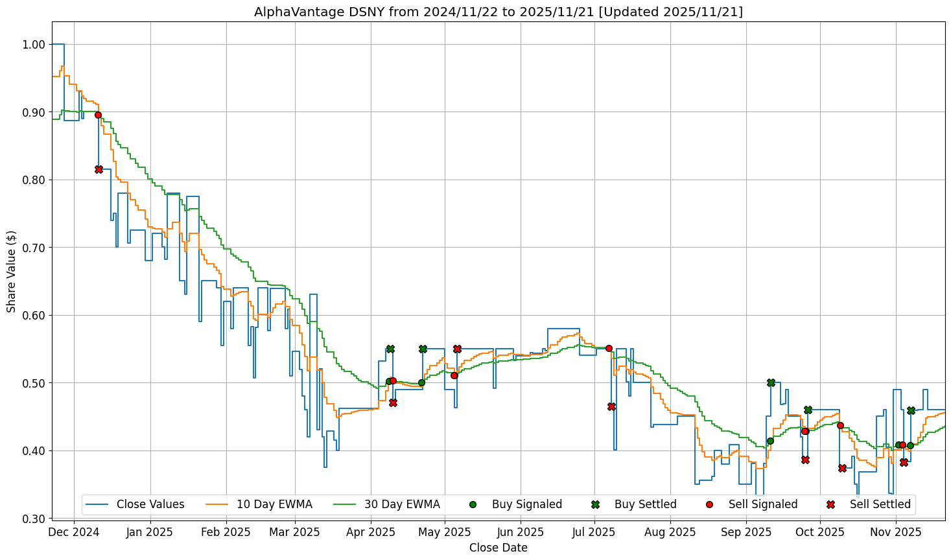Click the September 2025 buy signaled green dot
Image resolution: width=951 pixels, height=560 pixels.
tap(770, 441)
